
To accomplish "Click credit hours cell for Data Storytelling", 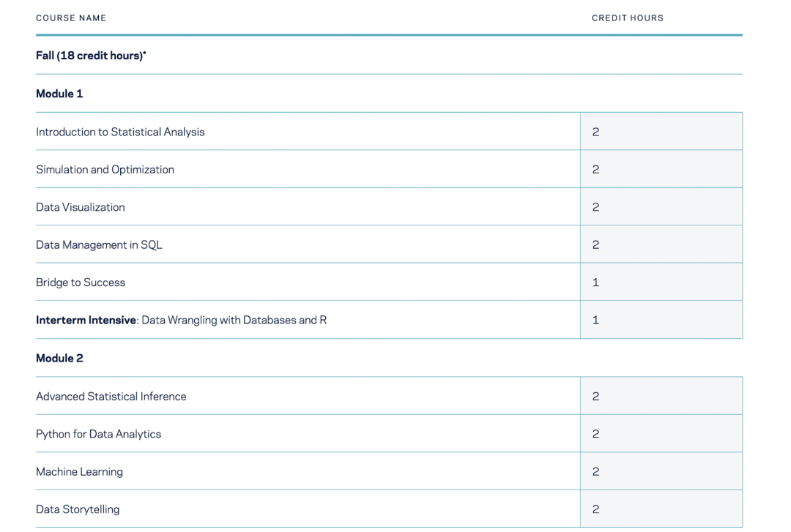I will (x=661, y=509).
